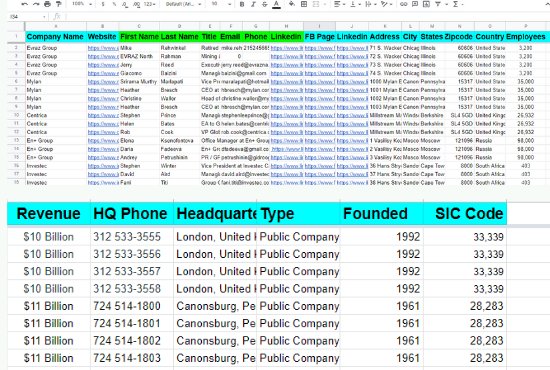Decrease decimal places
Viewport: 550px width, 370px height.
[125, 4]
